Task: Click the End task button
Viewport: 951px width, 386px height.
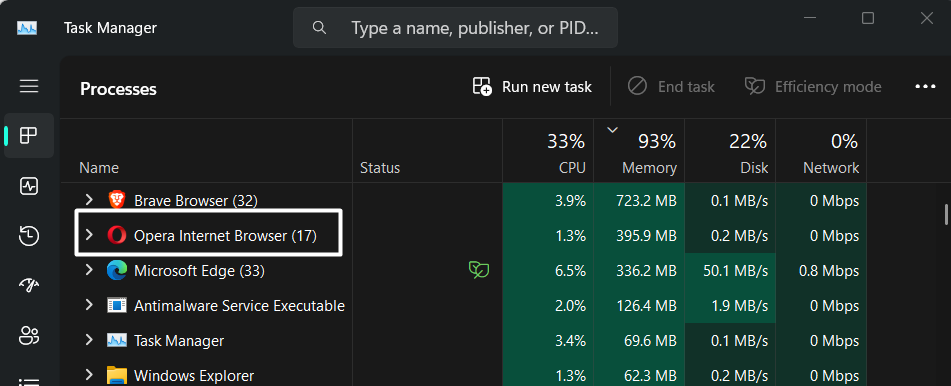Action: pos(671,87)
